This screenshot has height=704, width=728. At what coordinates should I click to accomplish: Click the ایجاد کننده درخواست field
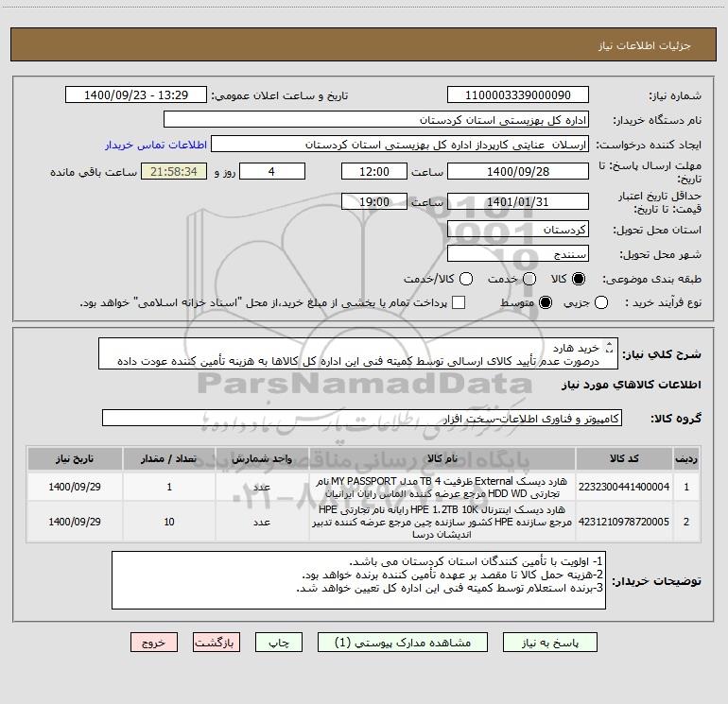click(x=400, y=145)
